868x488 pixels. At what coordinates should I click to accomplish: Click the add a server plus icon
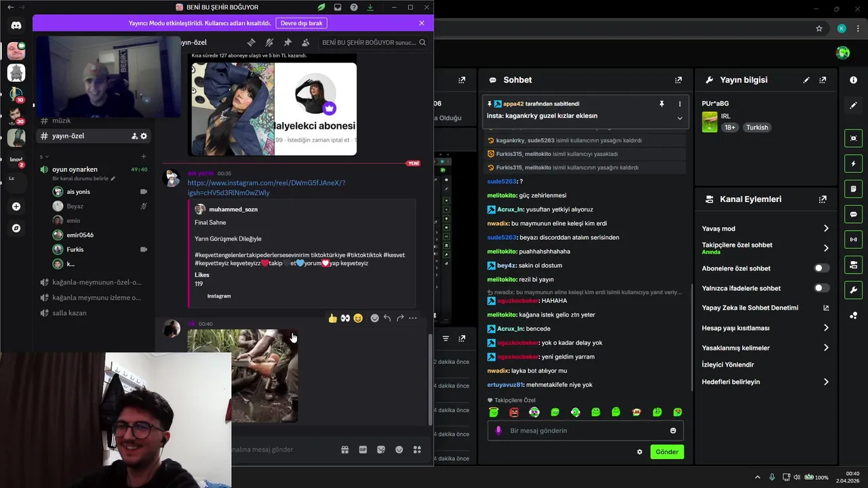click(16, 206)
